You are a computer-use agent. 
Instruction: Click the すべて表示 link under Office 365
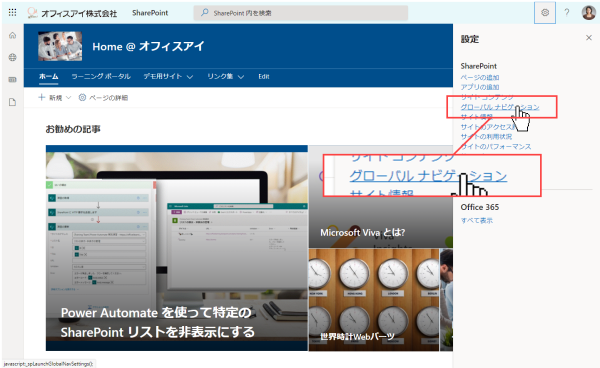point(476,220)
